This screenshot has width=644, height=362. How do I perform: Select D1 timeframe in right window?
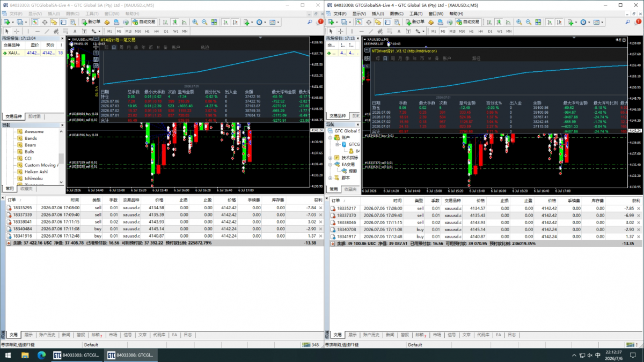(490, 31)
